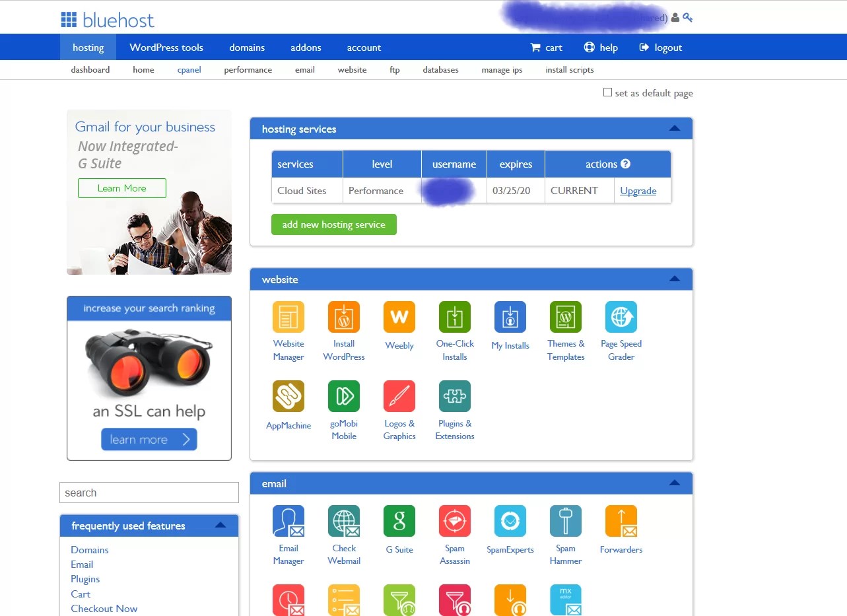Open Plugins & Extensions icon
The image size is (847, 616).
pyautogui.click(x=455, y=396)
